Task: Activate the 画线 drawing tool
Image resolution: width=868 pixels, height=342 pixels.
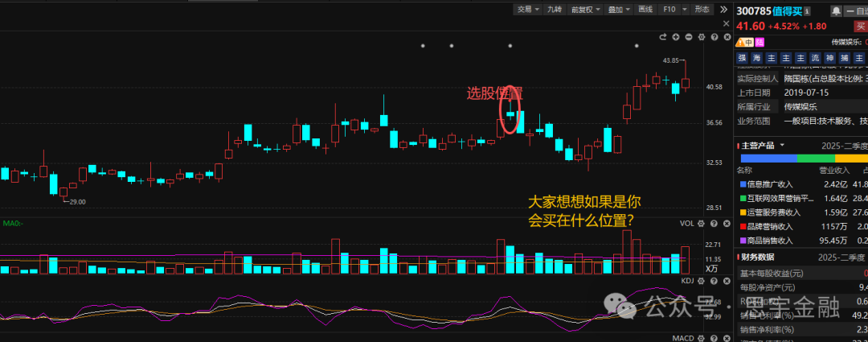Action: [x=645, y=10]
